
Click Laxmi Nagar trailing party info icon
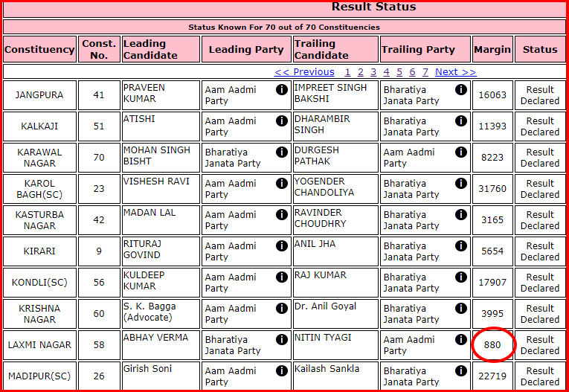(x=461, y=339)
